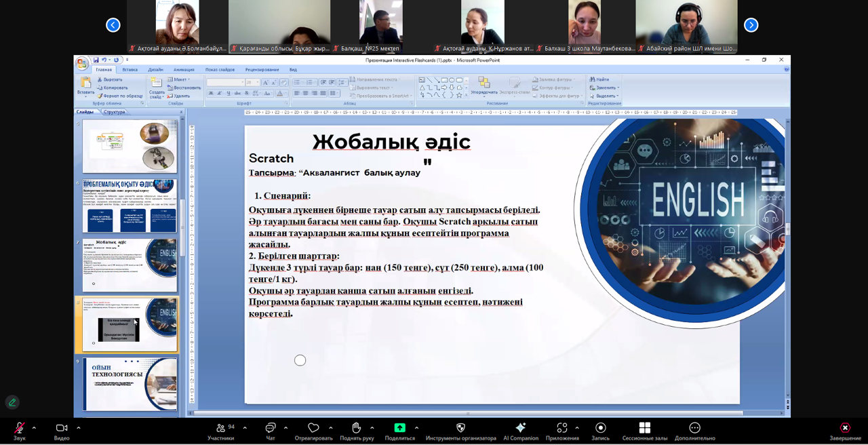Unmute the microphone in Zoom toolbar

pyautogui.click(x=20, y=428)
